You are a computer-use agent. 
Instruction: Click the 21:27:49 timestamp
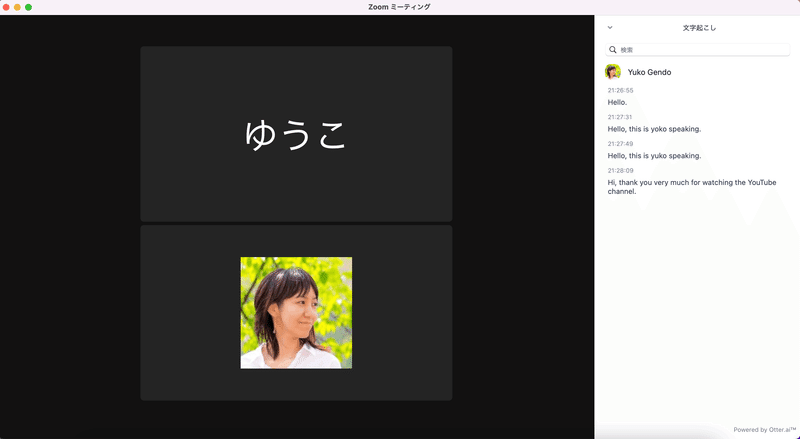click(620, 143)
